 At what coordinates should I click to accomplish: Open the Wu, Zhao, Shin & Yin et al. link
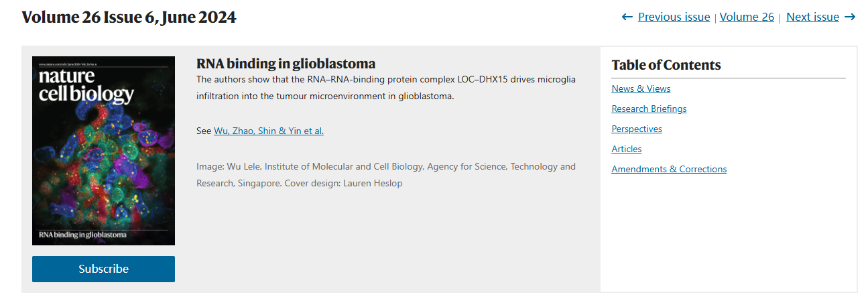click(x=269, y=131)
